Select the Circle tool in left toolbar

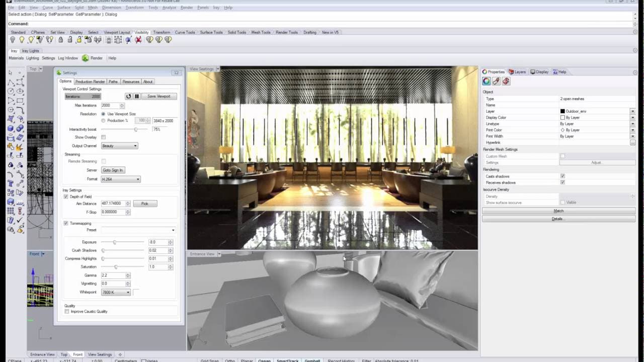[10, 90]
